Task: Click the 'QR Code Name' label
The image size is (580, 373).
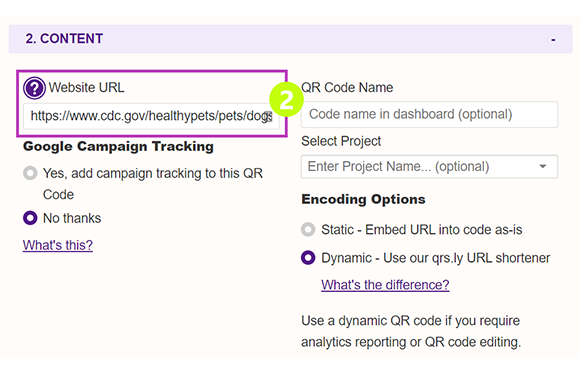Action: (347, 88)
